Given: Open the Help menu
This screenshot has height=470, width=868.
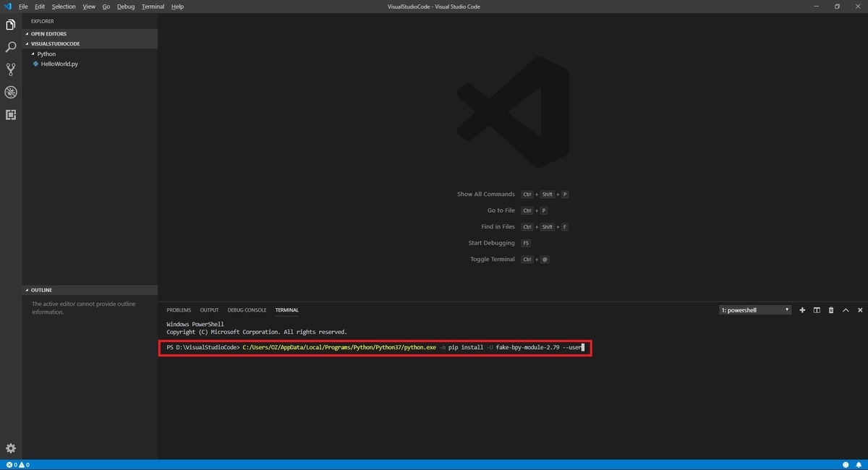Looking at the screenshot, I should [177, 7].
